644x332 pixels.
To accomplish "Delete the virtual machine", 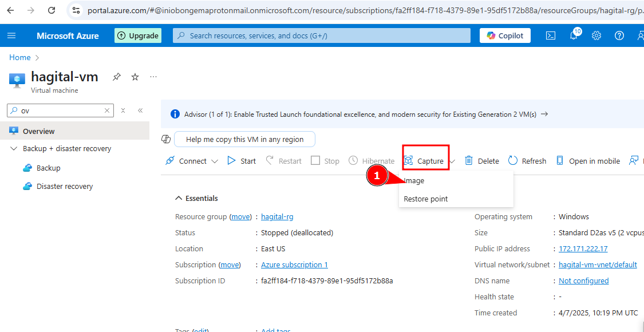I will [x=482, y=161].
